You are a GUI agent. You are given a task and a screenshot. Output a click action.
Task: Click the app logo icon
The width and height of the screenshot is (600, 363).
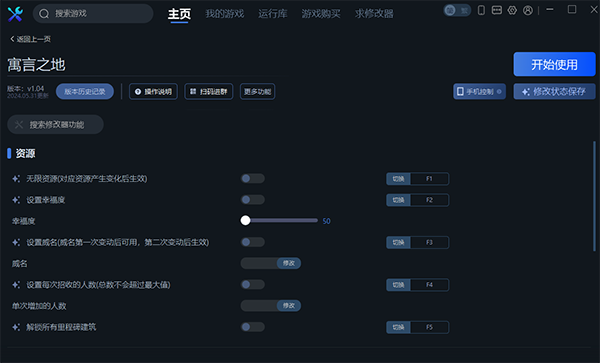[15, 14]
